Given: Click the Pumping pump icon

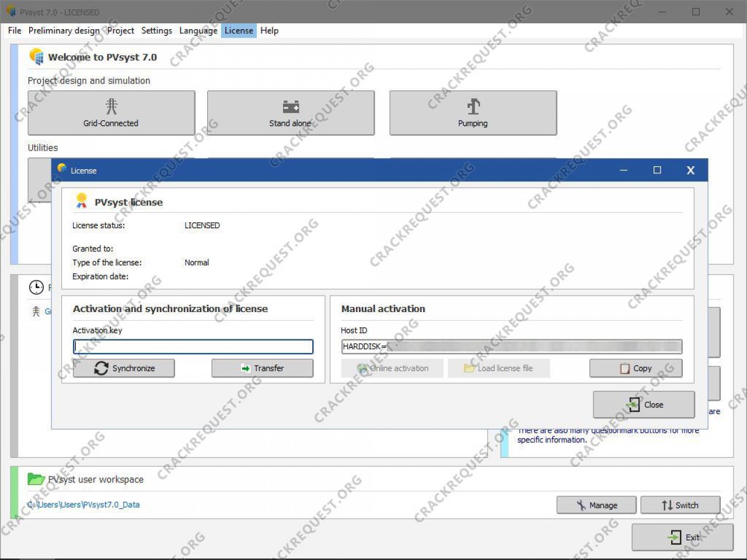Looking at the screenshot, I should click(473, 106).
